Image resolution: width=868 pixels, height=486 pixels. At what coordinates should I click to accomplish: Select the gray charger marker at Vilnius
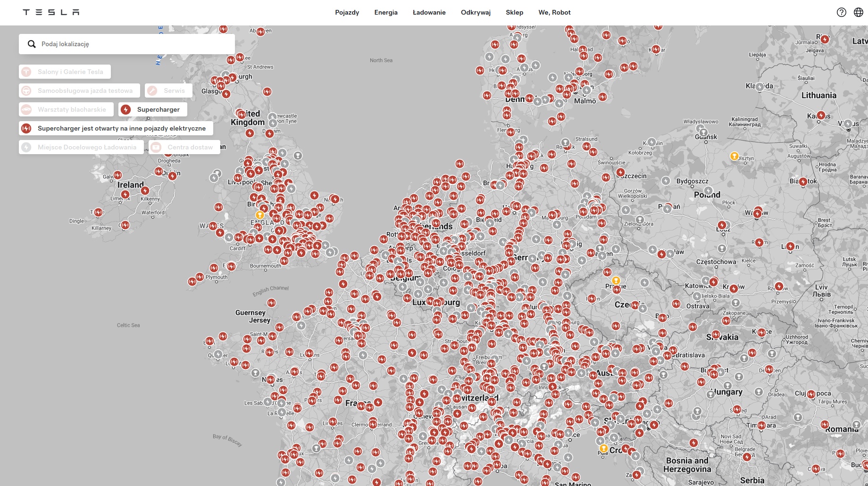[848, 124]
